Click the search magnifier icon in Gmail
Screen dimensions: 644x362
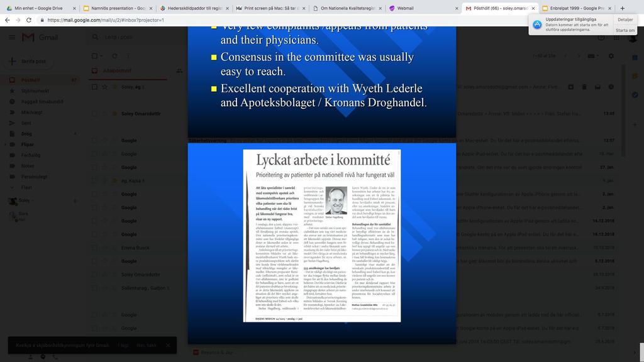[96, 37]
